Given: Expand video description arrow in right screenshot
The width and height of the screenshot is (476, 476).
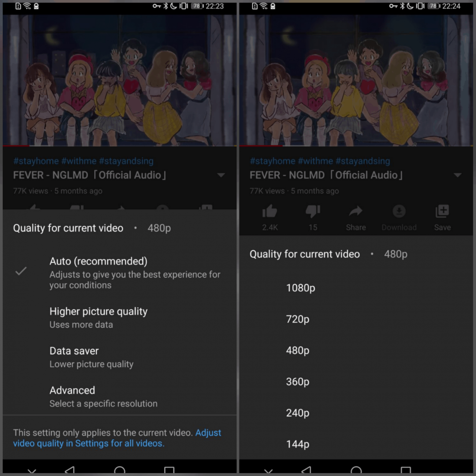Looking at the screenshot, I should (458, 175).
